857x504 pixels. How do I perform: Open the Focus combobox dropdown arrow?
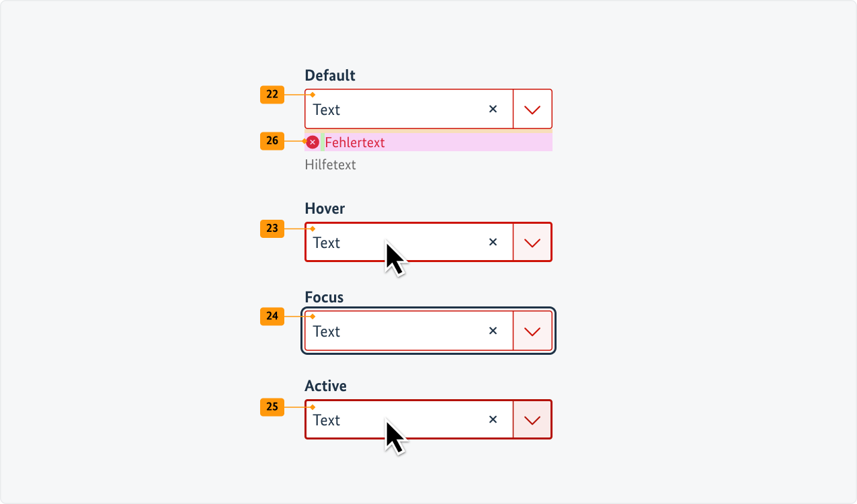point(532,331)
